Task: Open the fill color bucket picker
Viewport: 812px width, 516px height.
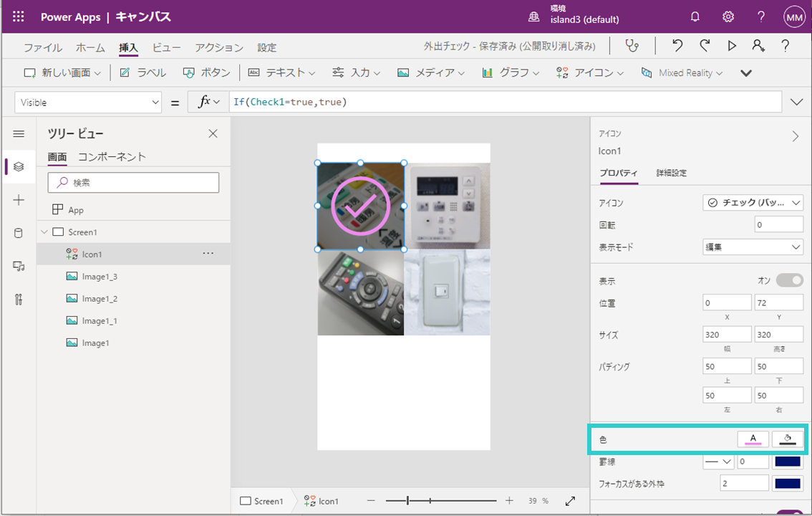Action: [x=788, y=439]
